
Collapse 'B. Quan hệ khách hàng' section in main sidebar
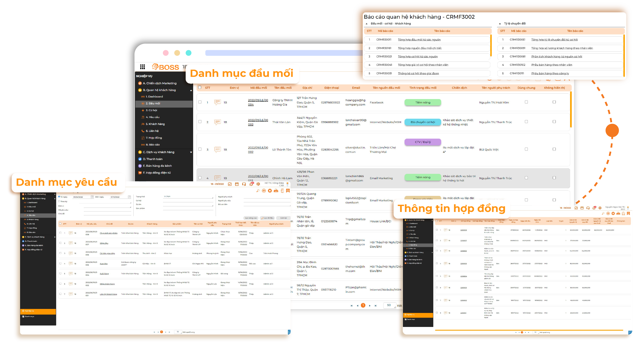pyautogui.click(x=191, y=90)
